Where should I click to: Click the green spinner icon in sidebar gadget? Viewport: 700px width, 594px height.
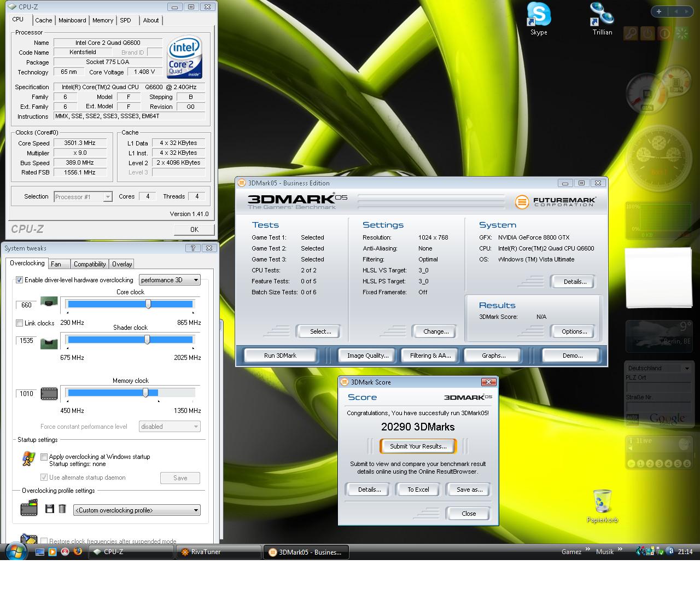[x=681, y=34]
